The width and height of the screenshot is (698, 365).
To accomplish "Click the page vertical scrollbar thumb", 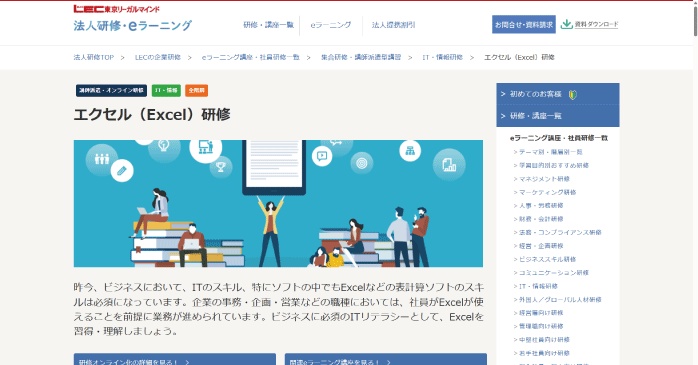I will 695,20.
